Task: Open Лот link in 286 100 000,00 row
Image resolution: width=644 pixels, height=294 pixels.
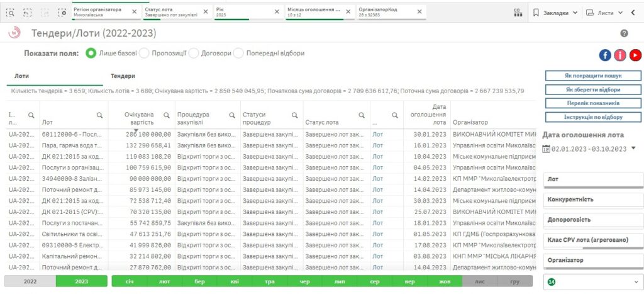Action: pyautogui.click(x=377, y=134)
